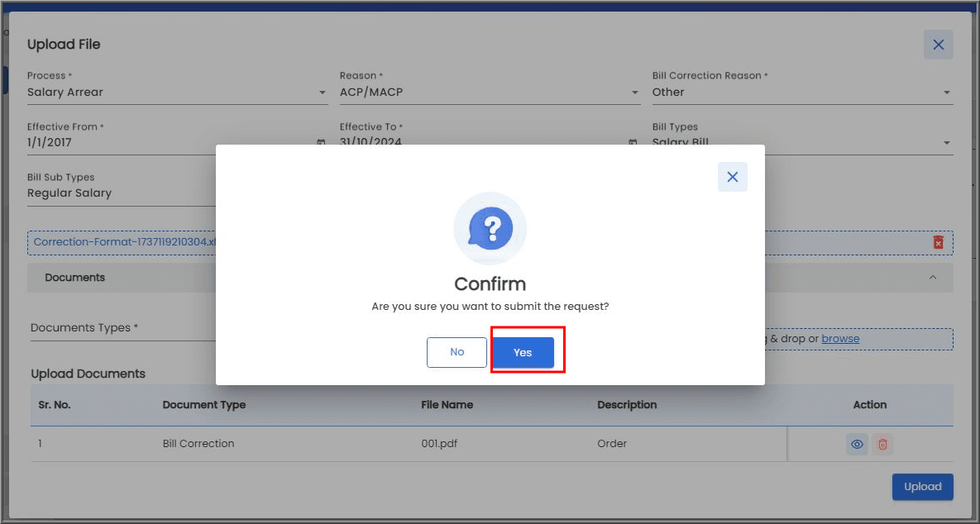The height and width of the screenshot is (524, 980).
Task: View the 001.pdf document with eye icon
Action: [858, 445]
